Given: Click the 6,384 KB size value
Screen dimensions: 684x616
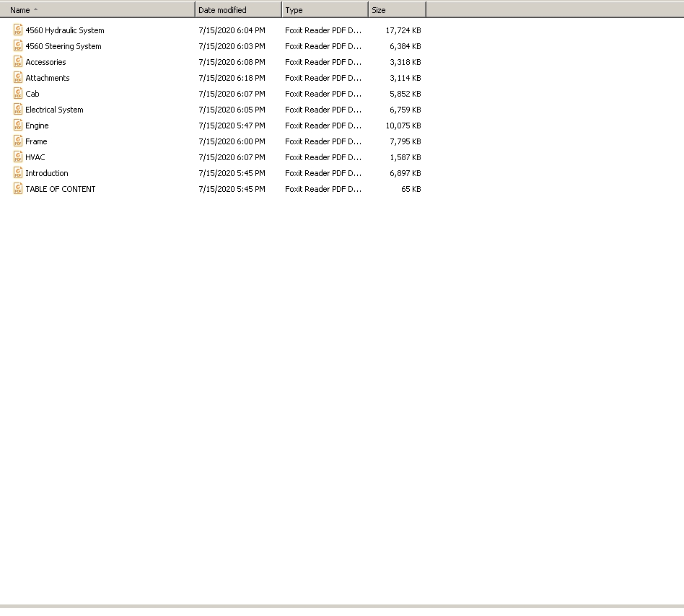Looking at the screenshot, I should tap(405, 46).
